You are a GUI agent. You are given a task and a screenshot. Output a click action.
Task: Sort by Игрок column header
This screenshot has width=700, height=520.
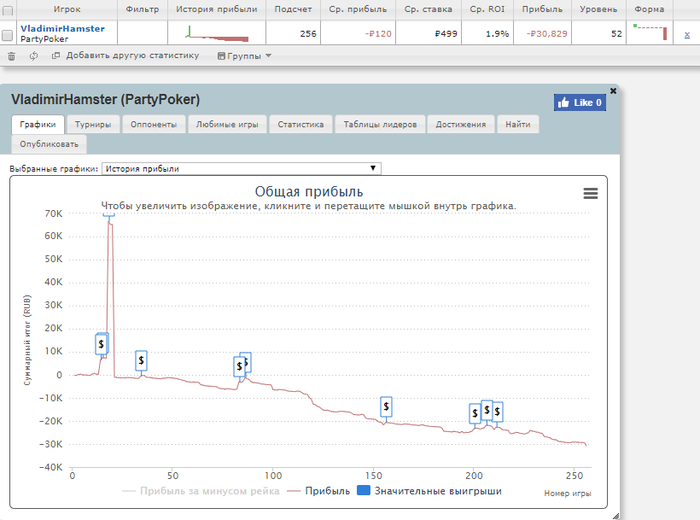(67, 9)
